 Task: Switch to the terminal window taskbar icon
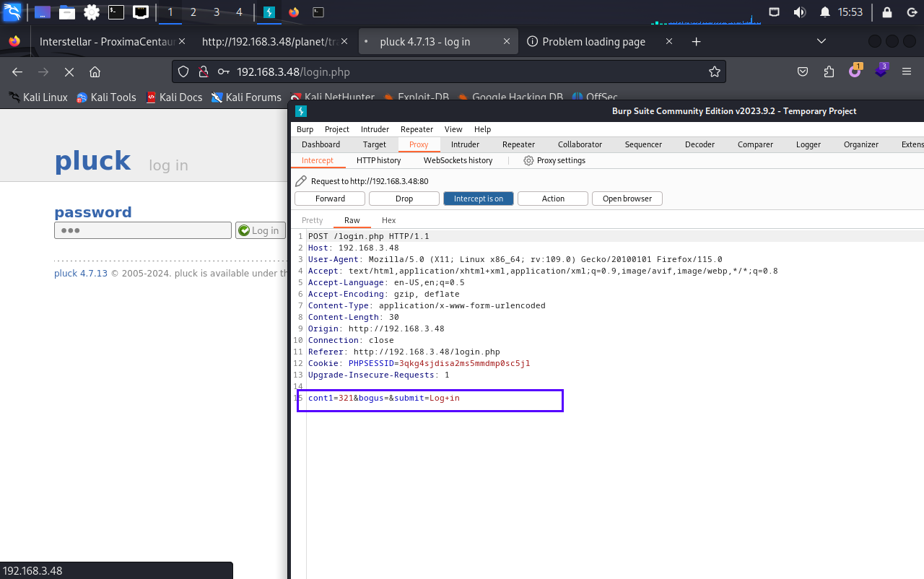(318, 12)
